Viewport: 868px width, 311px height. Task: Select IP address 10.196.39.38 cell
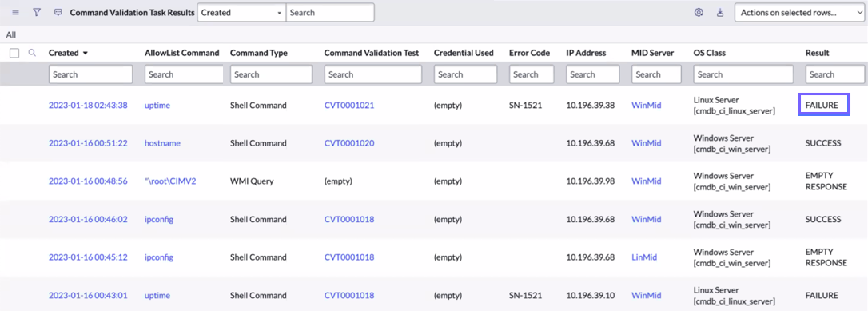590,106
